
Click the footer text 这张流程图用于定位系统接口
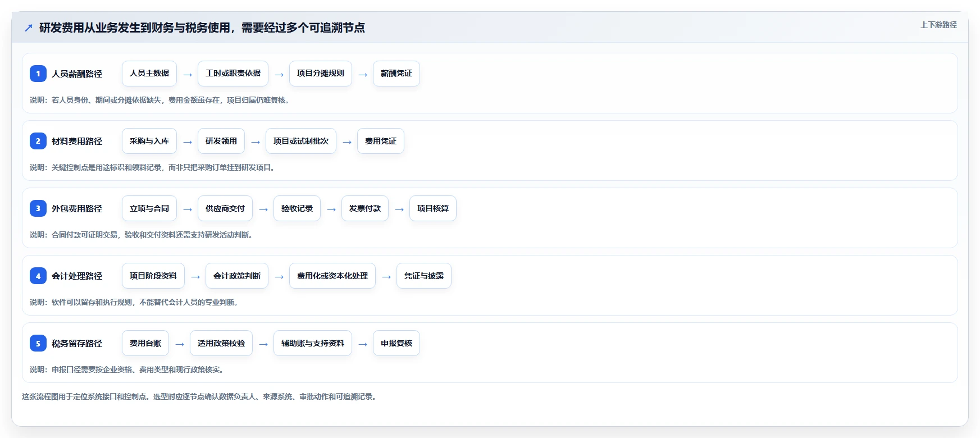pos(199,396)
